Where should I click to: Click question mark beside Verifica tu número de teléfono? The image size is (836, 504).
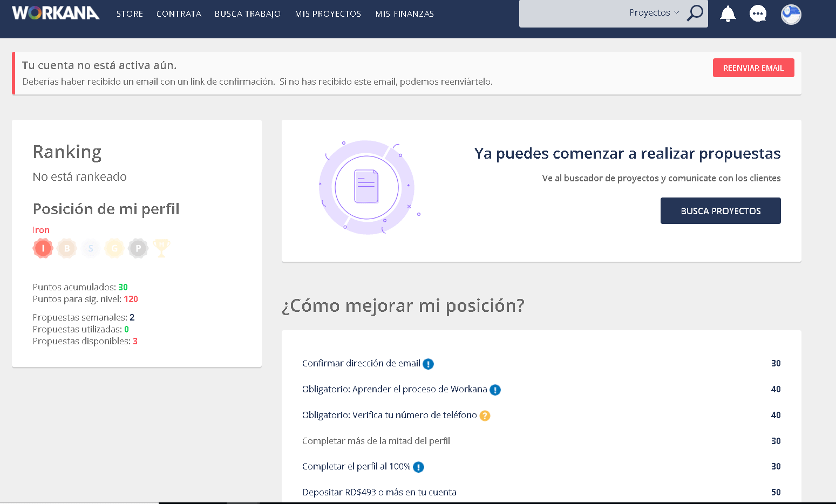coord(484,416)
